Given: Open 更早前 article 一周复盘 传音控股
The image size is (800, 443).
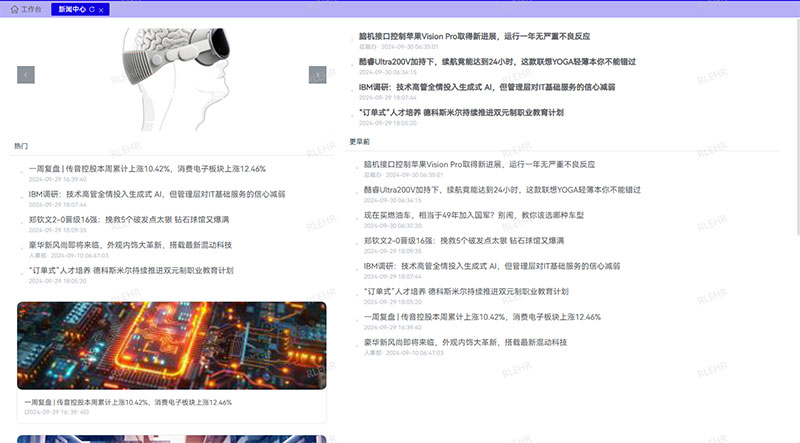Looking at the screenshot, I should tap(482, 317).
